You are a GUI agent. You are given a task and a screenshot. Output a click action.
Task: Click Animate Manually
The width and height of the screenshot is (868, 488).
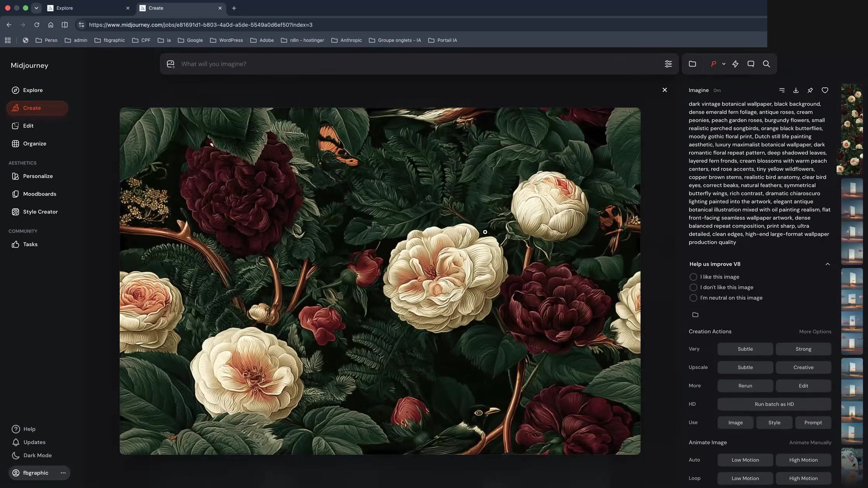pos(810,443)
